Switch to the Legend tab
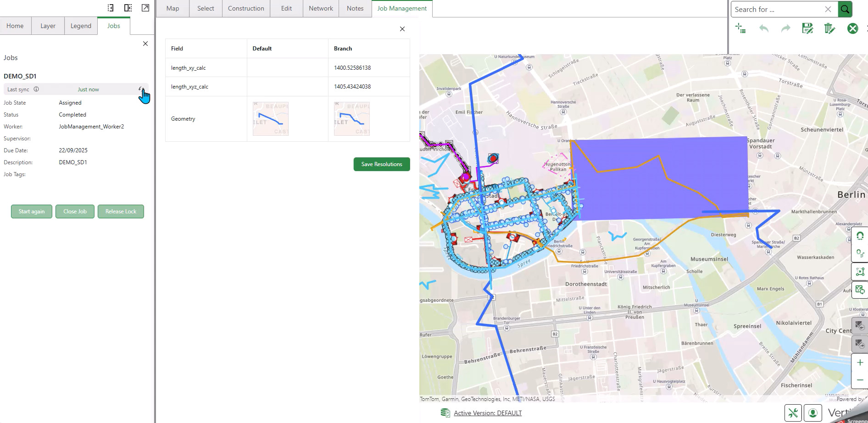 (x=81, y=26)
